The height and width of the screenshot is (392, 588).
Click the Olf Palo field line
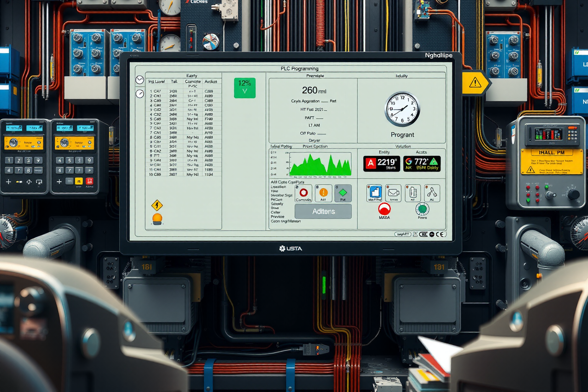pyautogui.click(x=313, y=133)
